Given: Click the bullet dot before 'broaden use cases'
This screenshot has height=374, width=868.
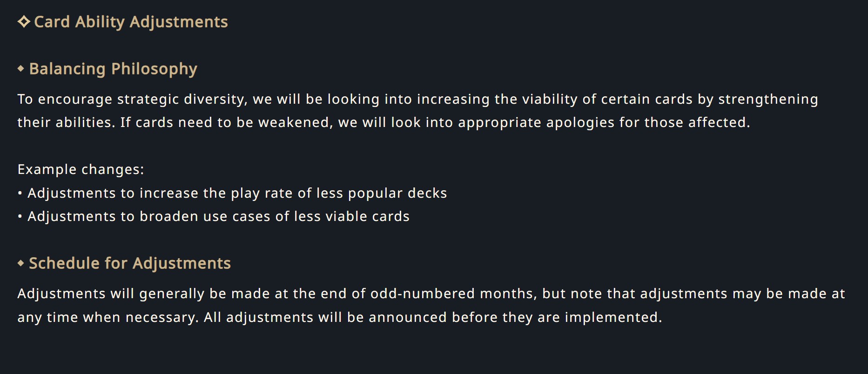Looking at the screenshot, I should 20,217.
